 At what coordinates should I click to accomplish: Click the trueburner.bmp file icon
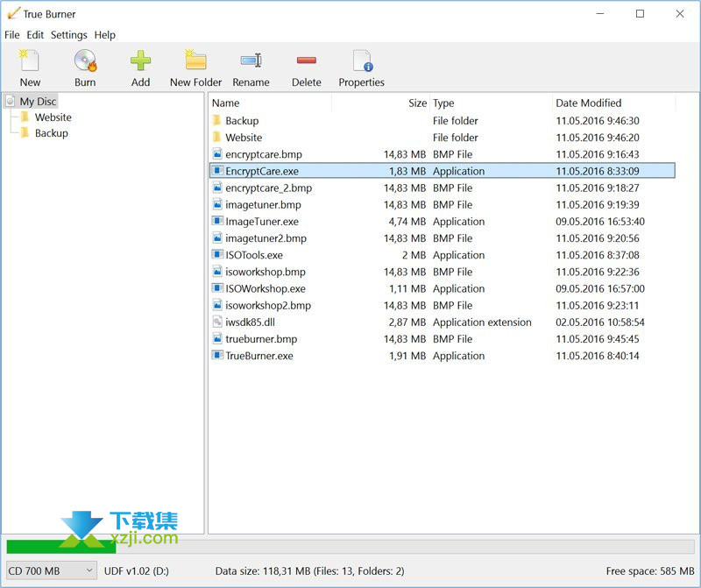click(x=217, y=338)
